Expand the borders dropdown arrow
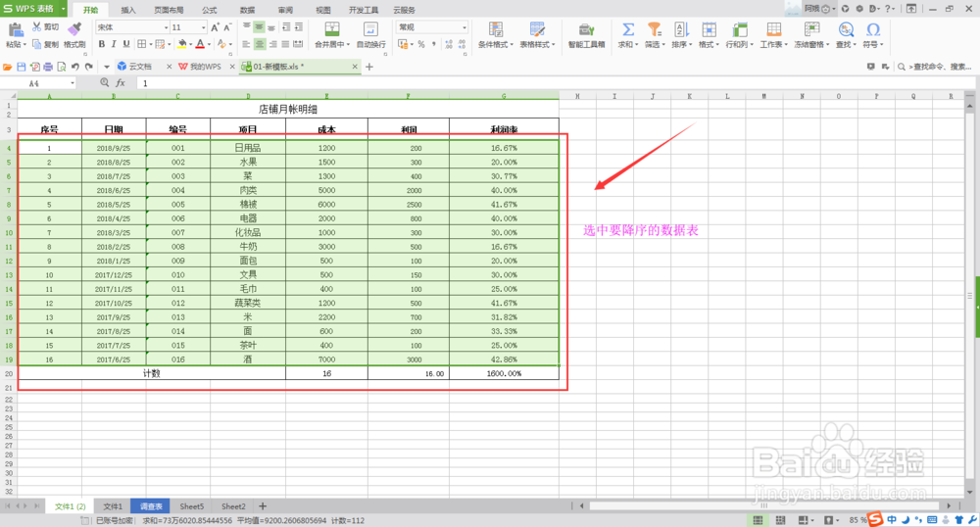The width and height of the screenshot is (980, 527). (x=150, y=44)
